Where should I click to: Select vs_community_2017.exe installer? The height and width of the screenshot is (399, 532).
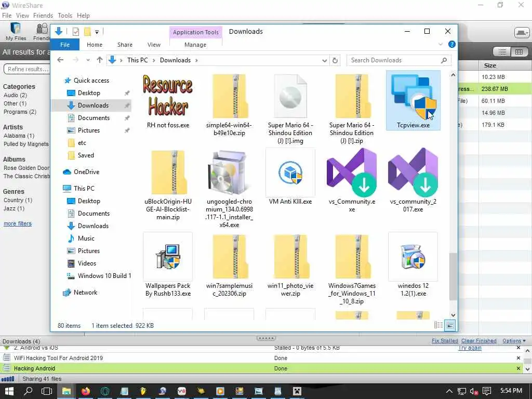tap(413, 181)
